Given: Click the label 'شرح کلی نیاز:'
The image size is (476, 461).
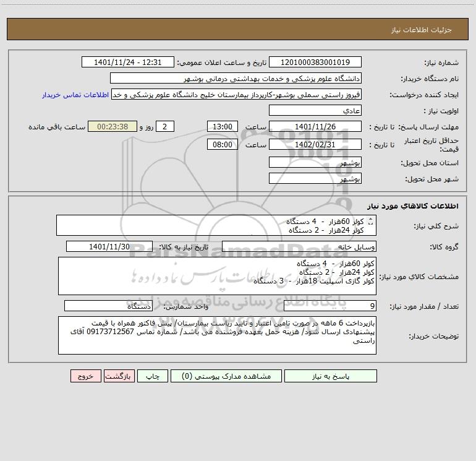Looking at the screenshot, I should pyautogui.click(x=436, y=226).
